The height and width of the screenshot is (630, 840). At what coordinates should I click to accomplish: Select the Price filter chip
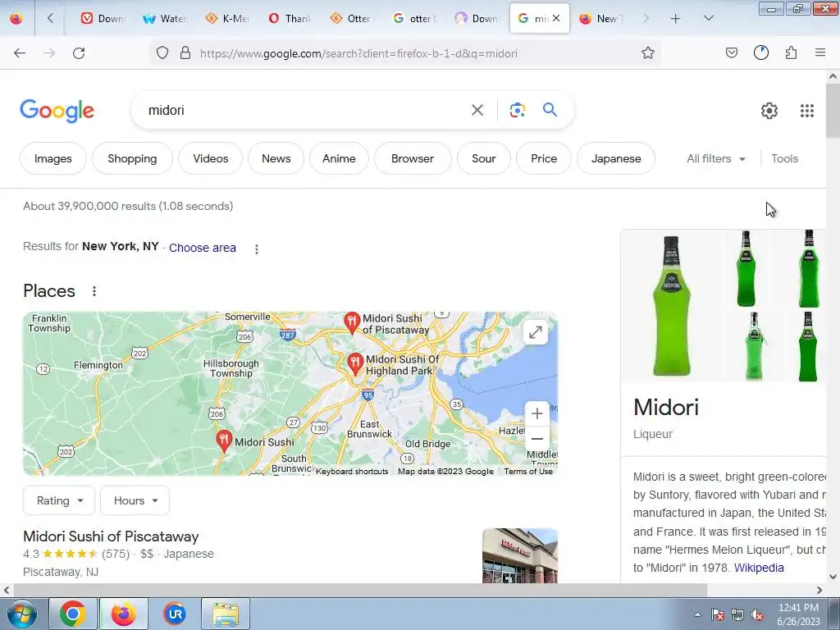(x=544, y=158)
